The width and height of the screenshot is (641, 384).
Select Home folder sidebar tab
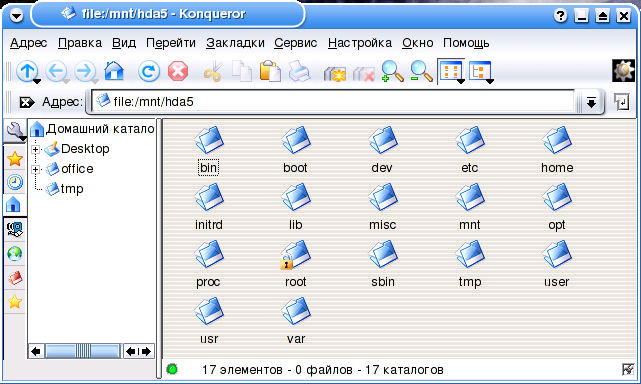[x=13, y=204]
